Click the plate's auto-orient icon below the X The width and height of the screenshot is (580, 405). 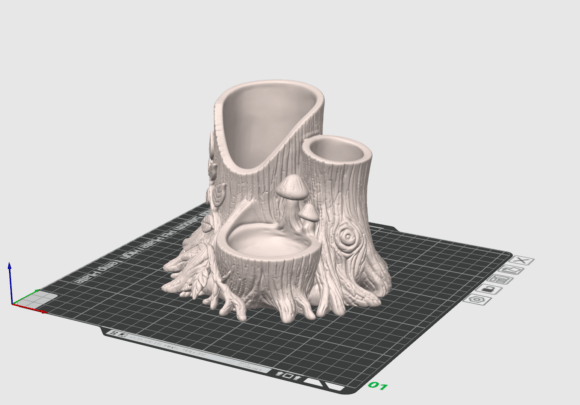(511, 270)
